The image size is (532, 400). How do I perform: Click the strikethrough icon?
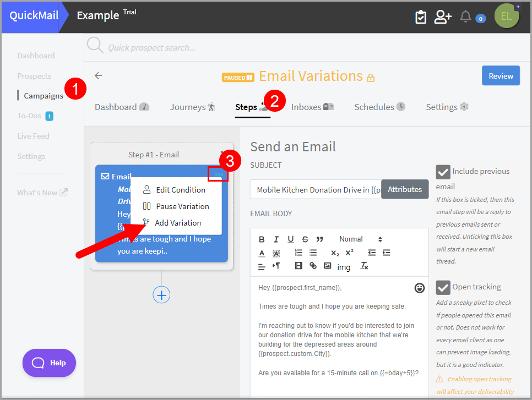pyautogui.click(x=305, y=239)
